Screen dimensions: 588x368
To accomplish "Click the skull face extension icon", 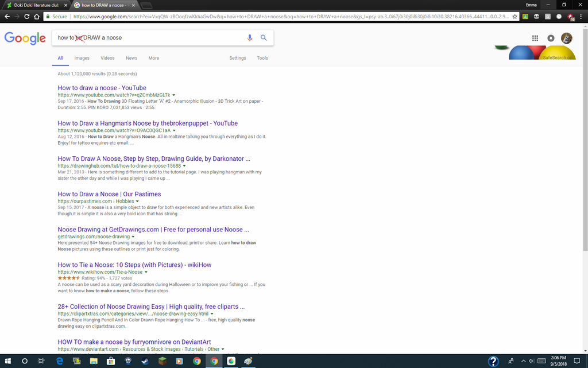I will tap(537, 17).
